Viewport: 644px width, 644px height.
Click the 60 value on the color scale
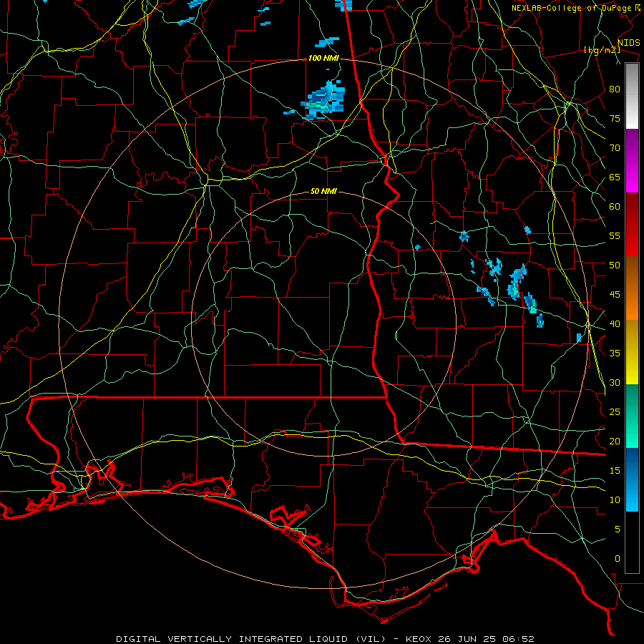coord(615,207)
